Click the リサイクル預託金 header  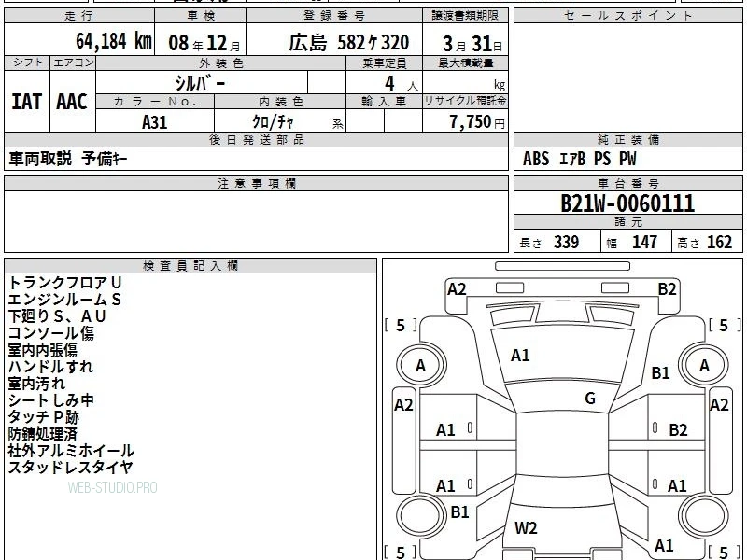pyautogui.click(x=465, y=101)
